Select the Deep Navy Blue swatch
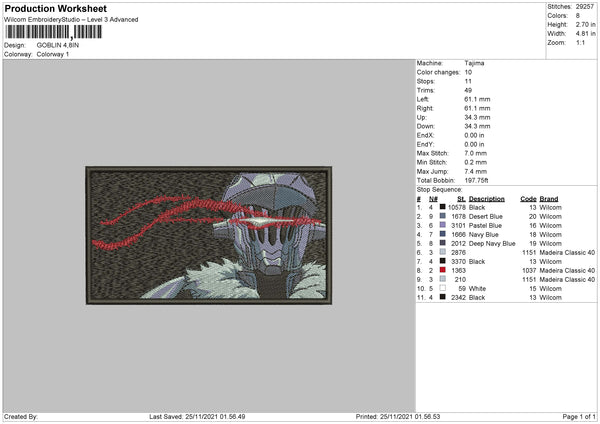Viewport: 600px width, 424px height. pos(442,243)
